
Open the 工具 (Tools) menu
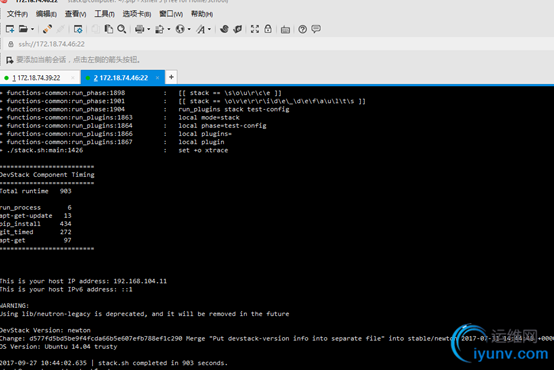(x=104, y=14)
